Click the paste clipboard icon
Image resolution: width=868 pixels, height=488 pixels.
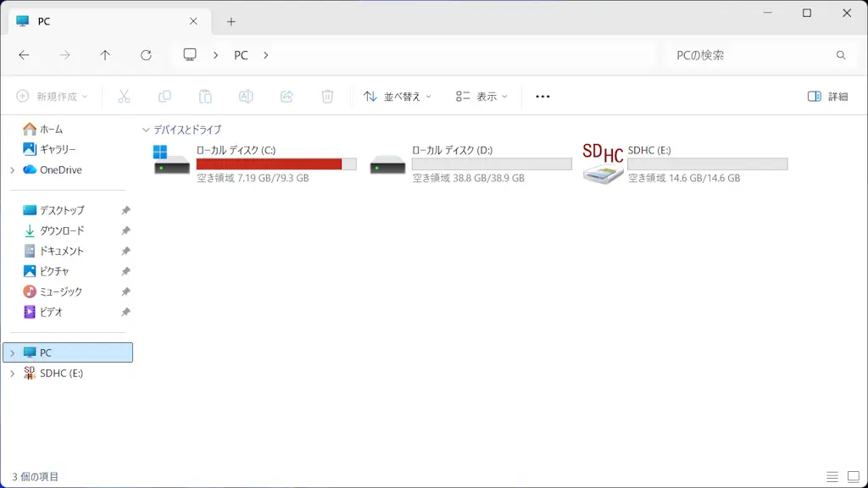tap(205, 97)
